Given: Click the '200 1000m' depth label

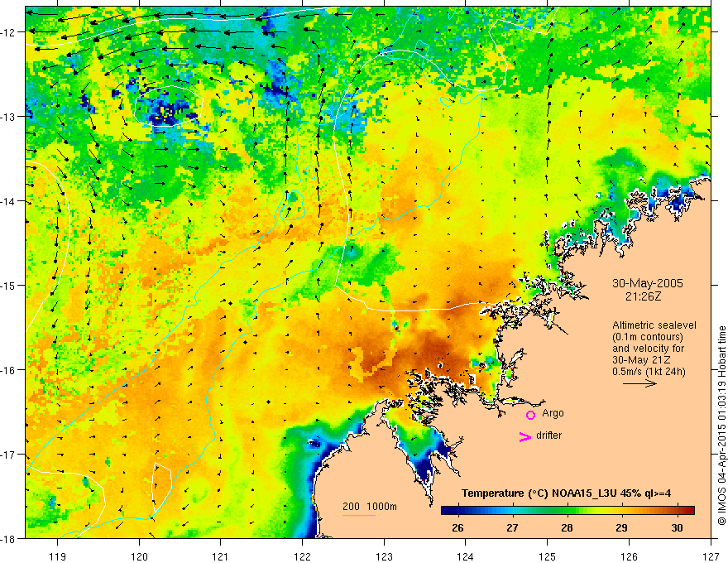Looking at the screenshot, I should [x=370, y=507].
